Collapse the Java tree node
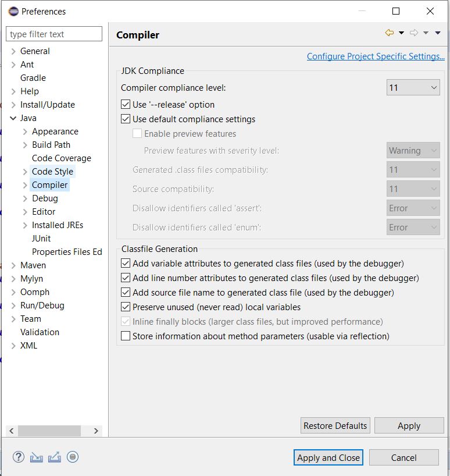450x476 pixels. pyautogui.click(x=13, y=118)
